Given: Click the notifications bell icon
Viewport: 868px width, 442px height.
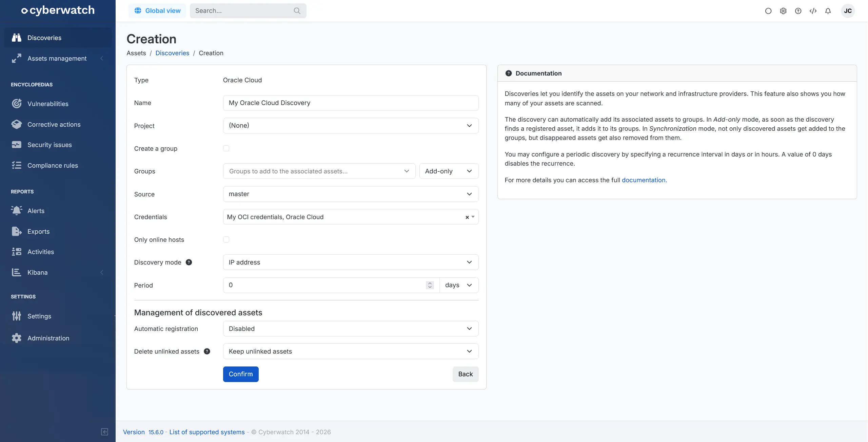Looking at the screenshot, I should click(828, 11).
